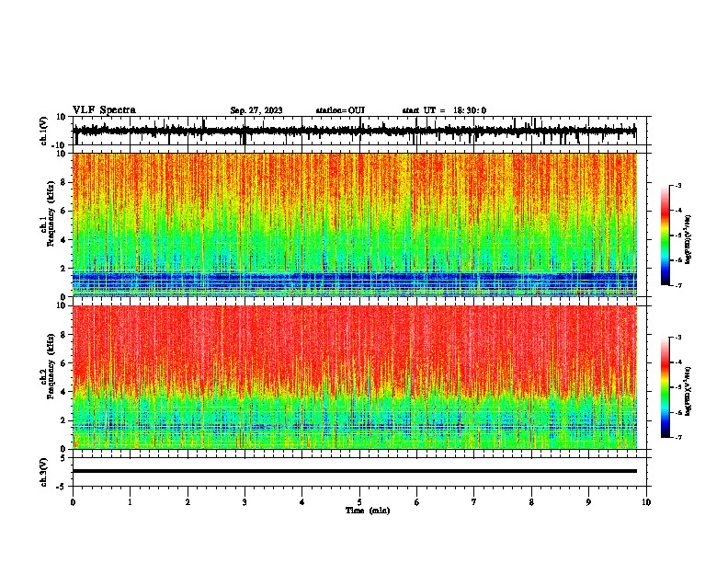The image size is (728, 563).
Task: Click the "Time (min)" axis label
Action: (x=368, y=511)
